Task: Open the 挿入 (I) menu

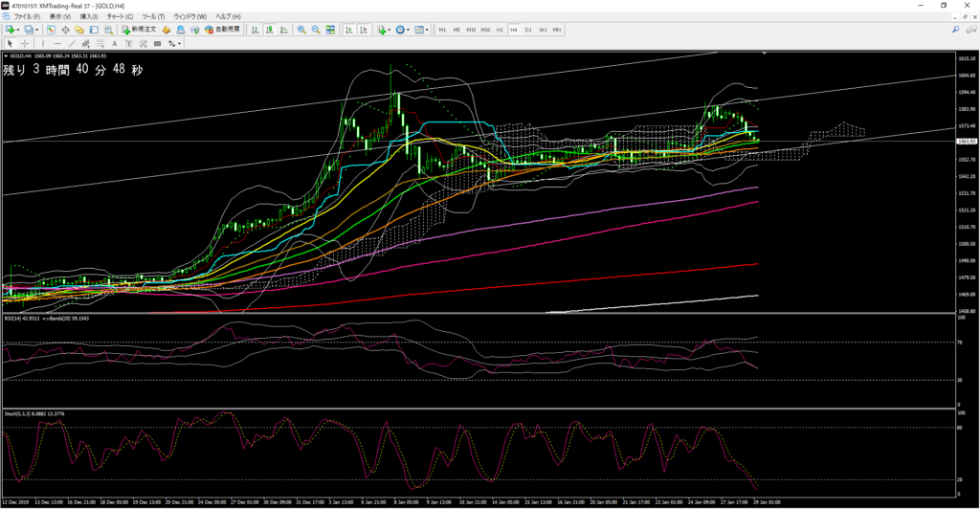Action: (89, 17)
